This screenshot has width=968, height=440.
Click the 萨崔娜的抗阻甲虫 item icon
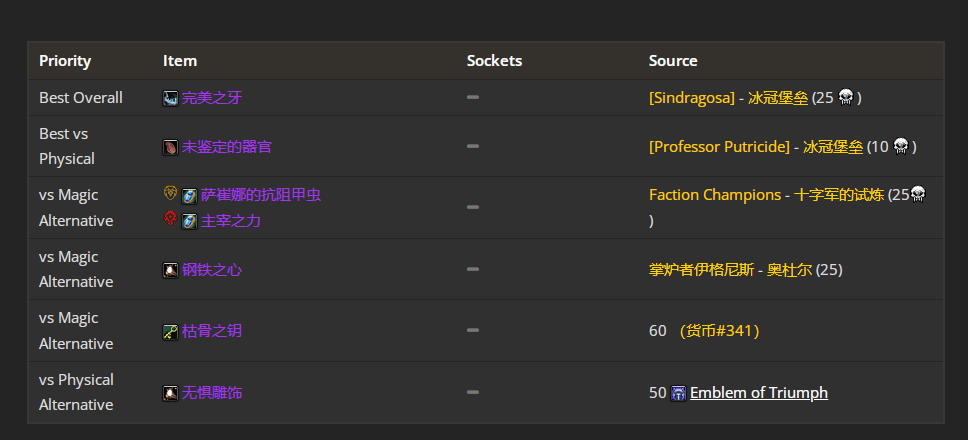pyautogui.click(x=189, y=196)
